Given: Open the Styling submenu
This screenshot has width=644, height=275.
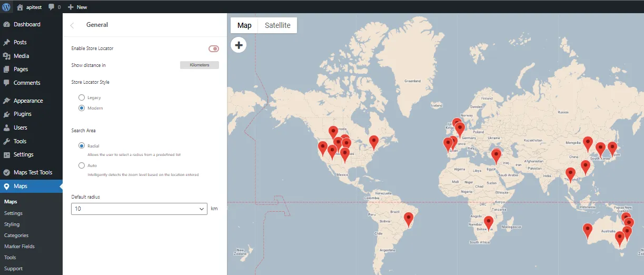Looking at the screenshot, I should click(x=12, y=224).
